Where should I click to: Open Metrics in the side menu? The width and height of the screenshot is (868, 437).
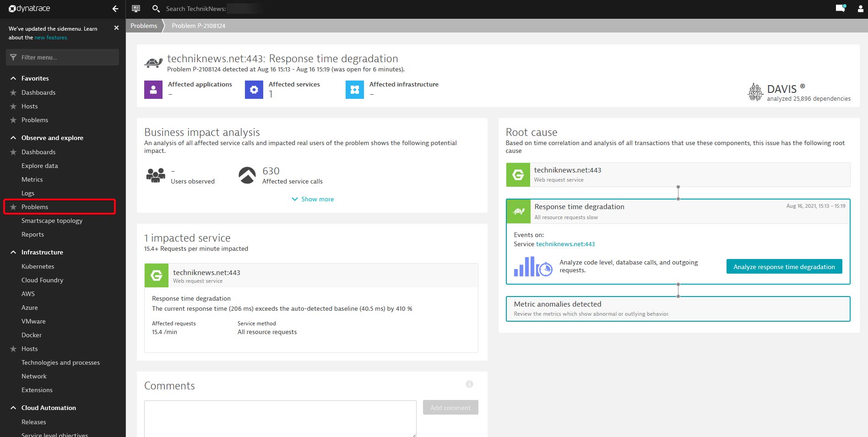tap(32, 179)
